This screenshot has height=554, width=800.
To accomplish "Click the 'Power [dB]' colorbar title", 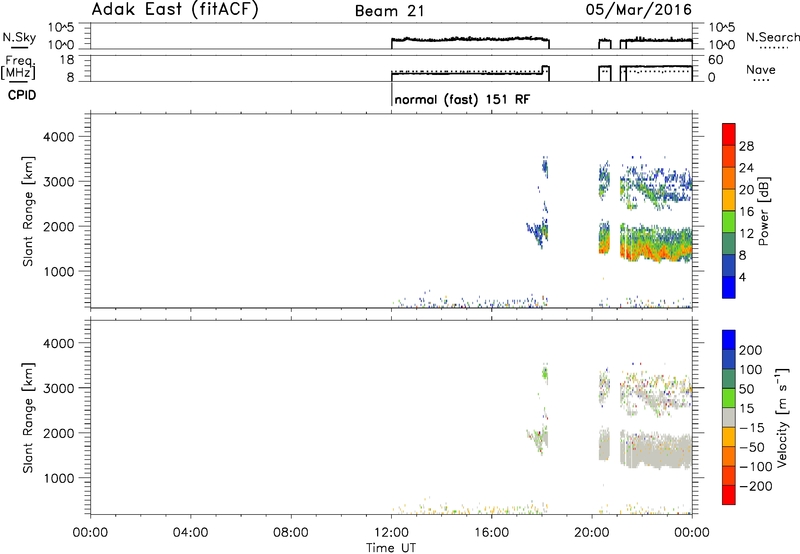I will [x=763, y=211].
